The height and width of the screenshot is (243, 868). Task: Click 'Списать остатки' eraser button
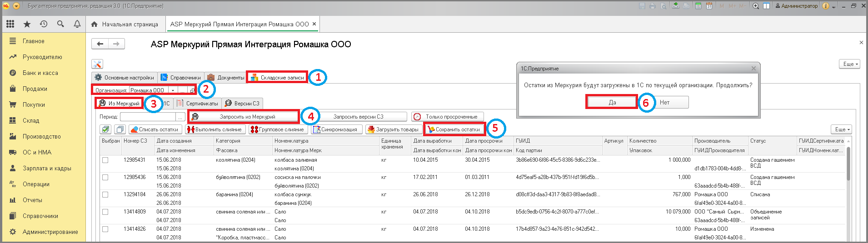click(155, 129)
